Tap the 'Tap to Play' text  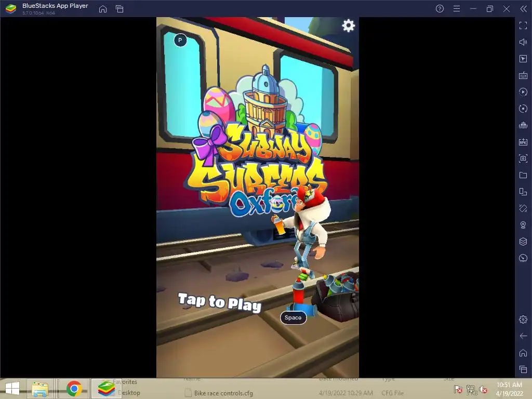[220, 302]
